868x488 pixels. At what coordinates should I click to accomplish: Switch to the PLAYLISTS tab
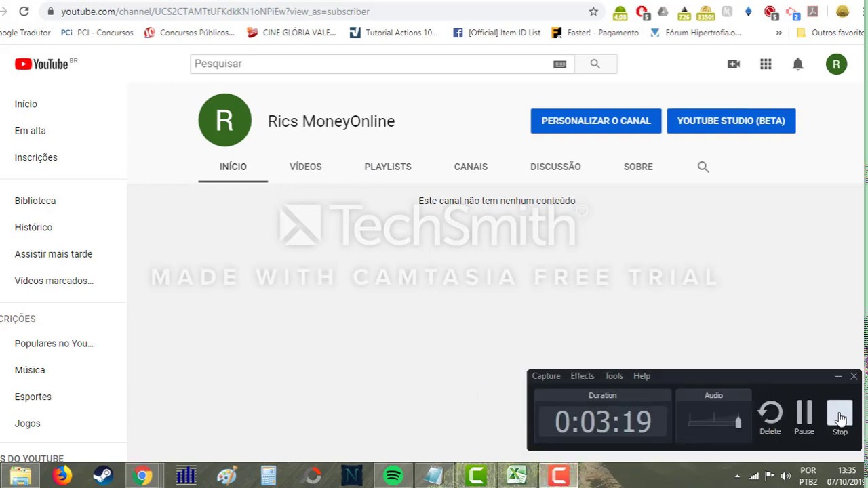tap(388, 167)
